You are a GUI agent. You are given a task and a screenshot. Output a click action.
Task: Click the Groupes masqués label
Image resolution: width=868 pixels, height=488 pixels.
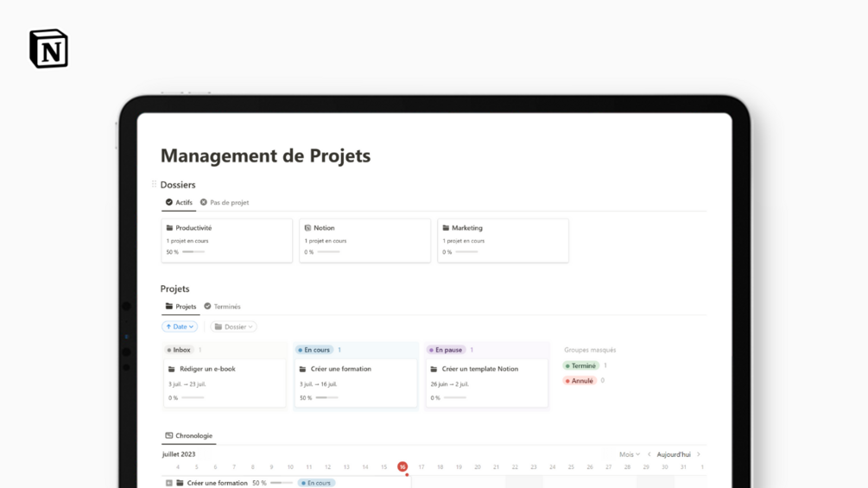coord(590,350)
